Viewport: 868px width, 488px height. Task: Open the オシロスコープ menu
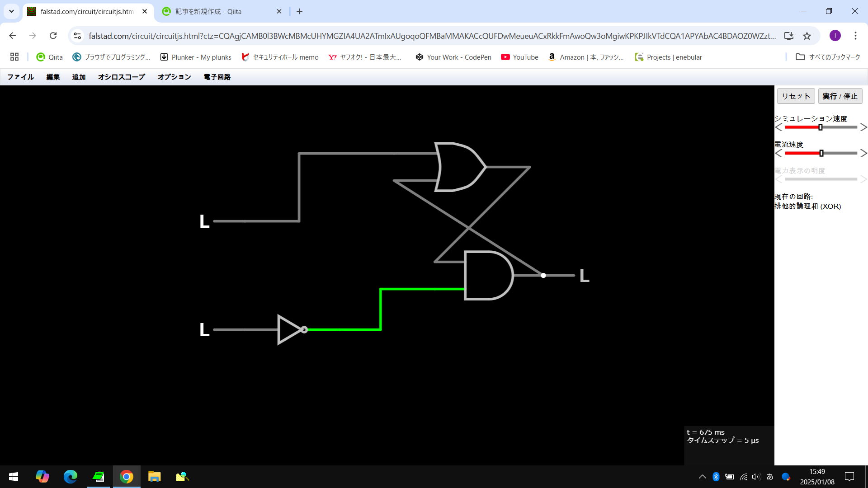click(121, 77)
